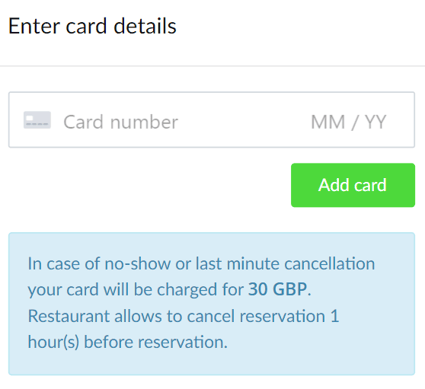Click the hour(s) before reservation text
425x389 pixels.
pos(128,342)
